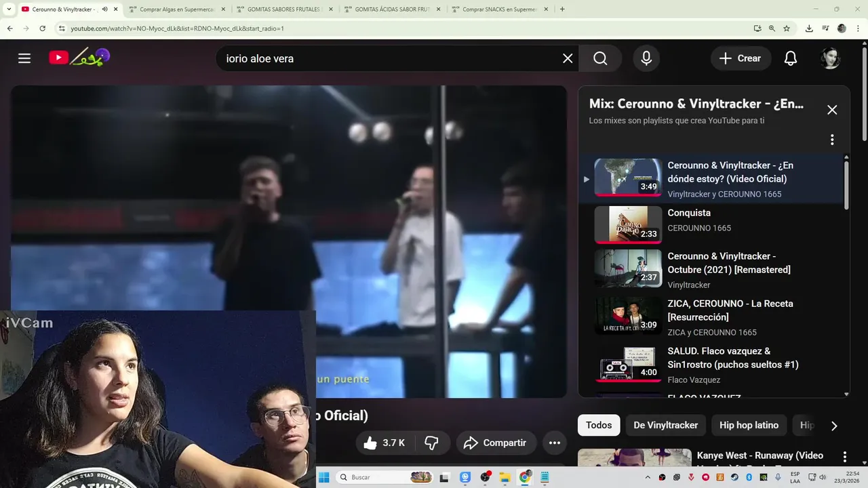Open the Bluetooth tray icon
The image size is (868, 488).
point(749,477)
